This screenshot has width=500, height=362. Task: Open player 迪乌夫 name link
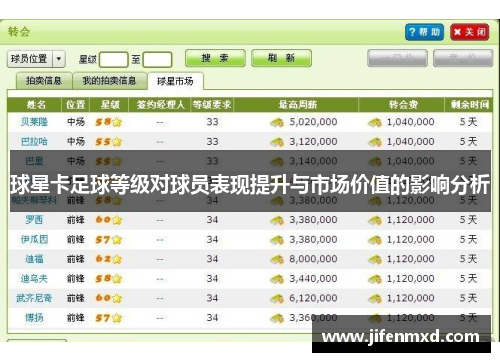click(34, 279)
